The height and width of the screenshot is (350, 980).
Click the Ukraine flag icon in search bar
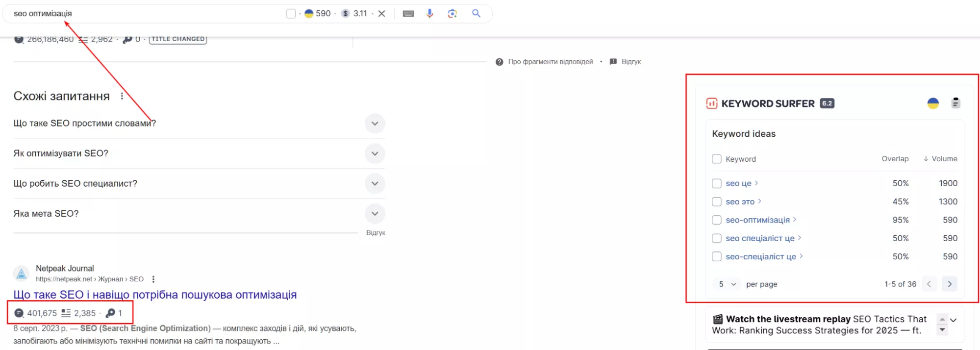pyautogui.click(x=309, y=14)
